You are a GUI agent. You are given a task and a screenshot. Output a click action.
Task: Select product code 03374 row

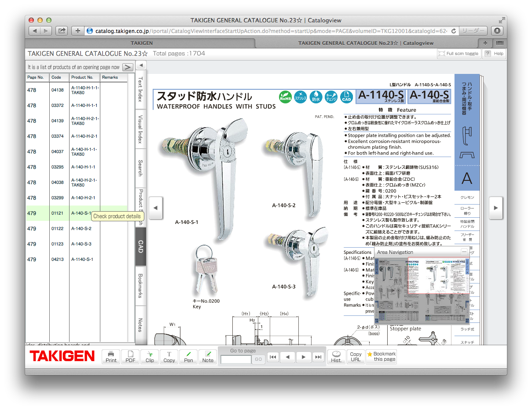pos(77,136)
